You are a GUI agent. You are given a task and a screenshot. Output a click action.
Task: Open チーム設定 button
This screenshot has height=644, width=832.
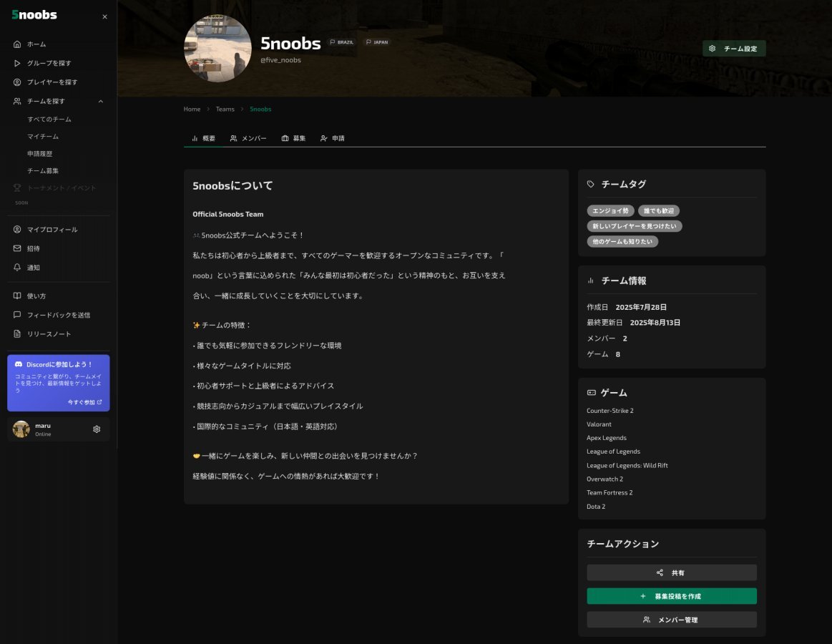[x=734, y=49]
